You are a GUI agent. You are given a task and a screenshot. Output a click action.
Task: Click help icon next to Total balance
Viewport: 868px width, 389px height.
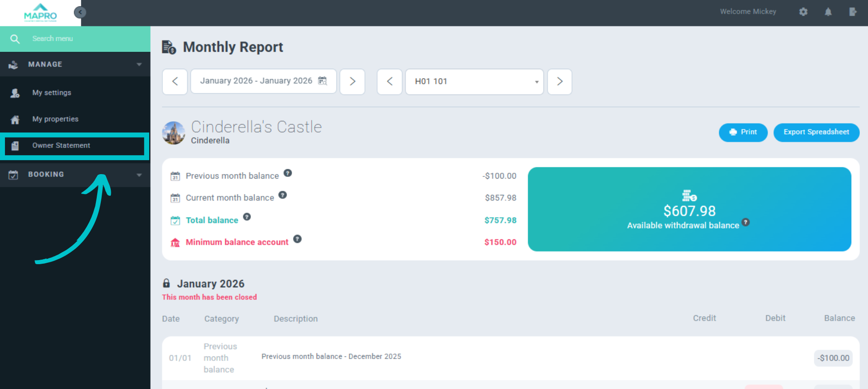[x=247, y=217]
